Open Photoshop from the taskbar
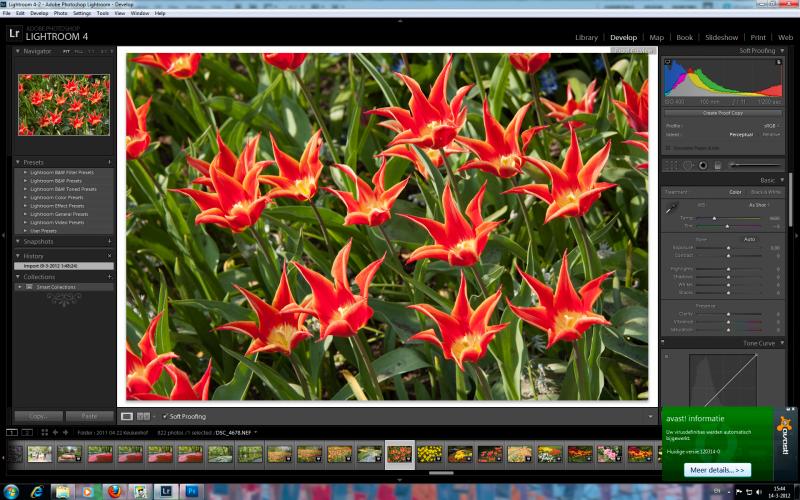 [192, 492]
